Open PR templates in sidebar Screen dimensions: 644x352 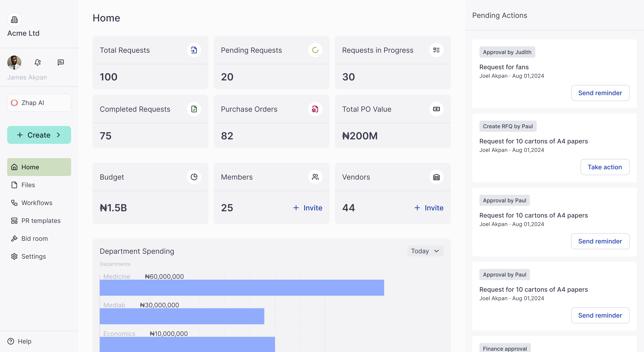pos(39,221)
